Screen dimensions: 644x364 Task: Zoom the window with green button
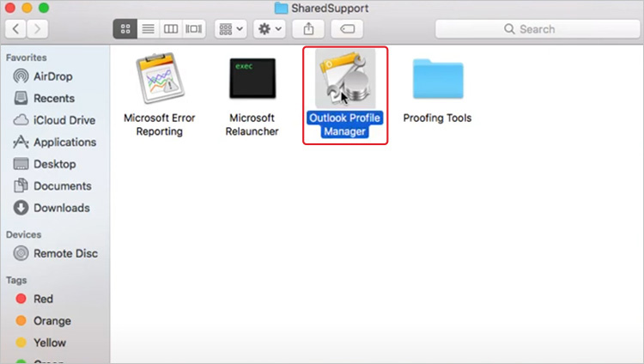pyautogui.click(x=44, y=8)
